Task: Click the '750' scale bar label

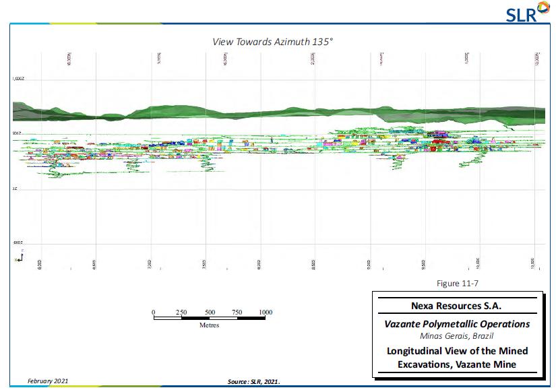Action: (x=237, y=313)
